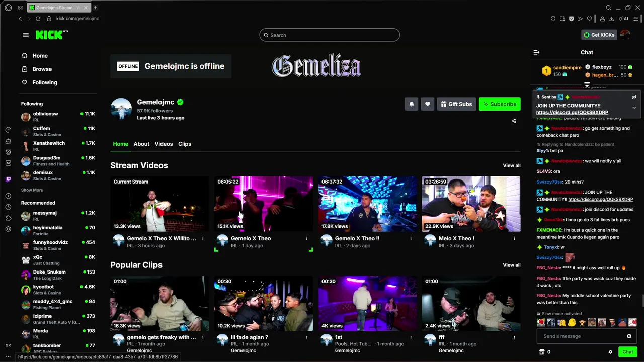Open browser tab search icon
The height and width of the screenshot is (362, 644).
pyautogui.click(x=608, y=8)
